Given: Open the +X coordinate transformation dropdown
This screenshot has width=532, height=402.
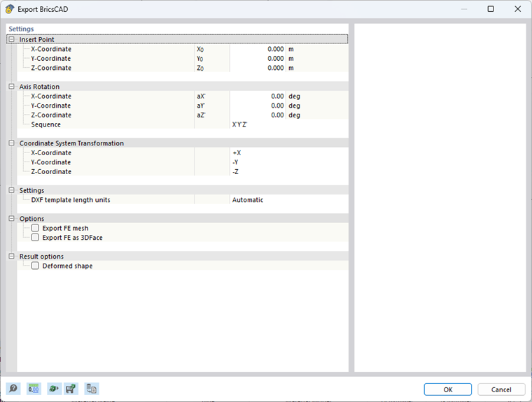Looking at the screenshot, I should 288,152.
